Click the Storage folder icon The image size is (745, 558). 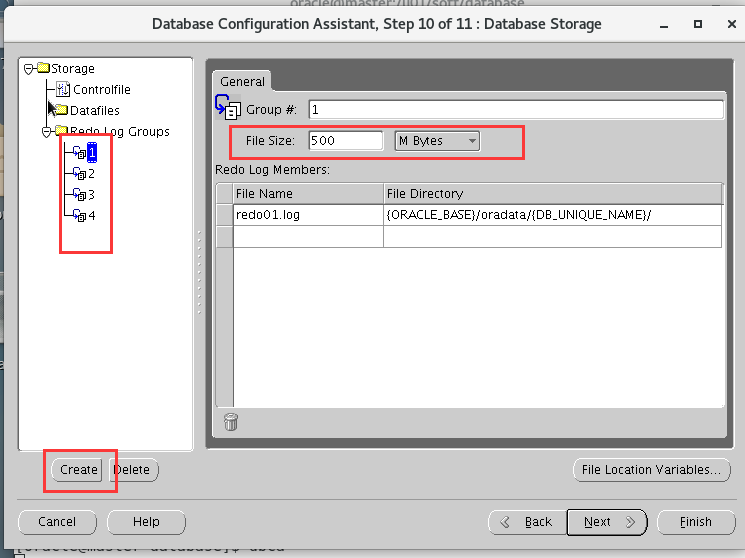tap(43, 68)
